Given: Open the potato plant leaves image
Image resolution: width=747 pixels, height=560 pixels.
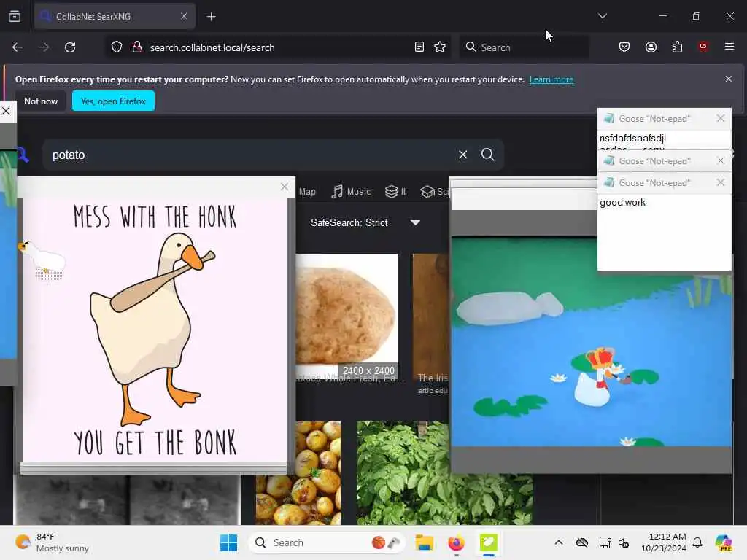Looking at the screenshot, I should (444, 499).
